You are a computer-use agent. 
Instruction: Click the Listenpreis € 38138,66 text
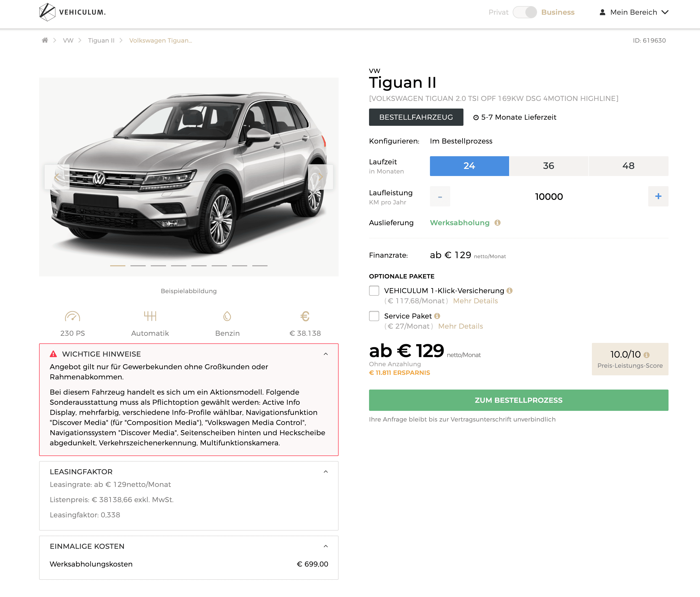pos(111,499)
